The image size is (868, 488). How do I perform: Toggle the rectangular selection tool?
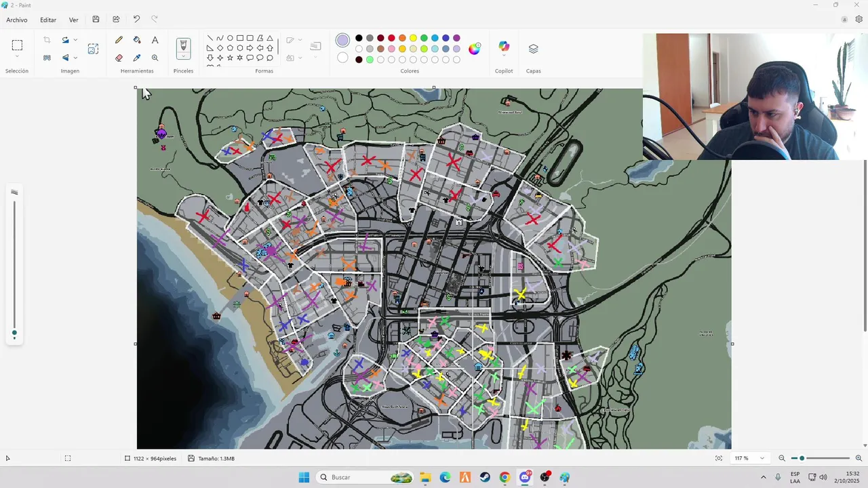click(17, 45)
